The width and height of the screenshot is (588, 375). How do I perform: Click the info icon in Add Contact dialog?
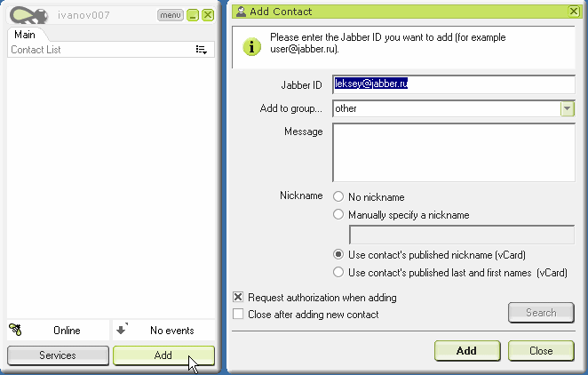[x=252, y=44]
